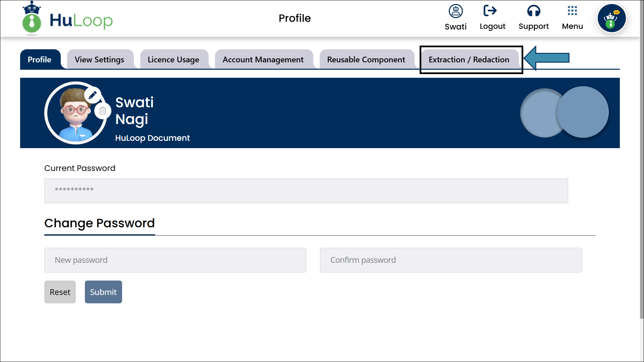This screenshot has height=362, width=644.
Task: Switch to View Settings tab
Action: (100, 60)
